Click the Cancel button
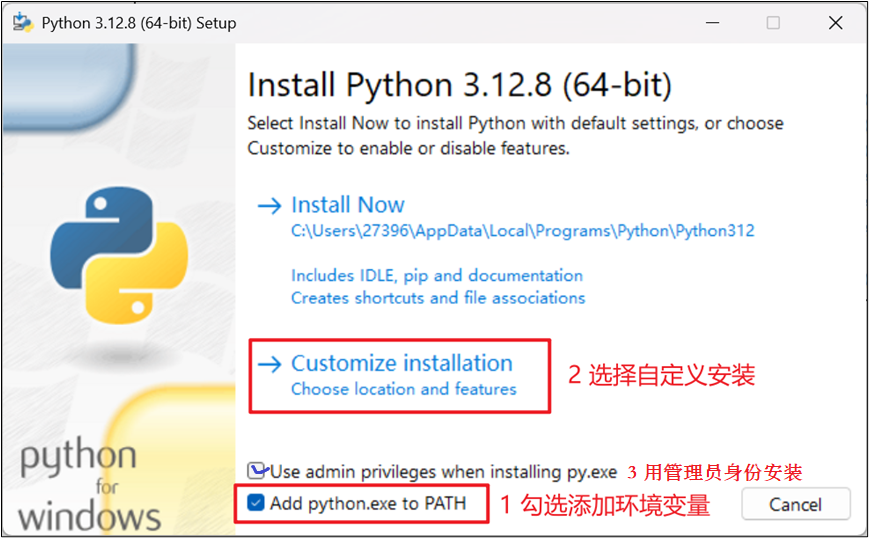 (x=795, y=504)
